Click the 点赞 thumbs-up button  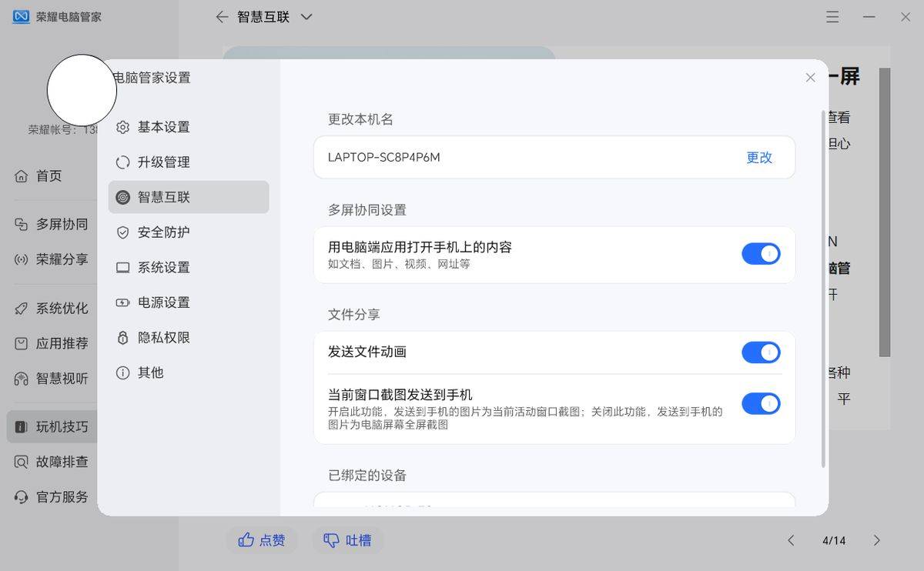[262, 540]
